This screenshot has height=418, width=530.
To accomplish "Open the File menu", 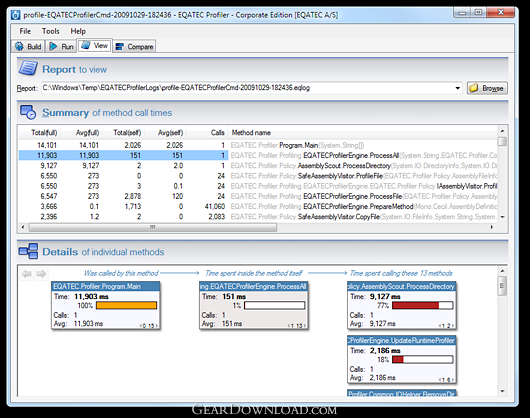I will tap(25, 31).
